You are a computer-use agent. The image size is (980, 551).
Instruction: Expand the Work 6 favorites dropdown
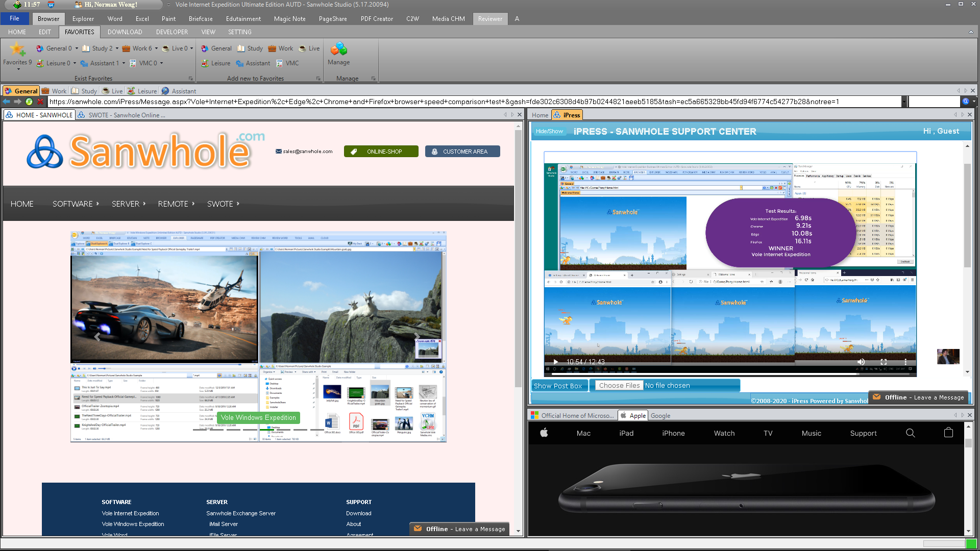tap(156, 48)
